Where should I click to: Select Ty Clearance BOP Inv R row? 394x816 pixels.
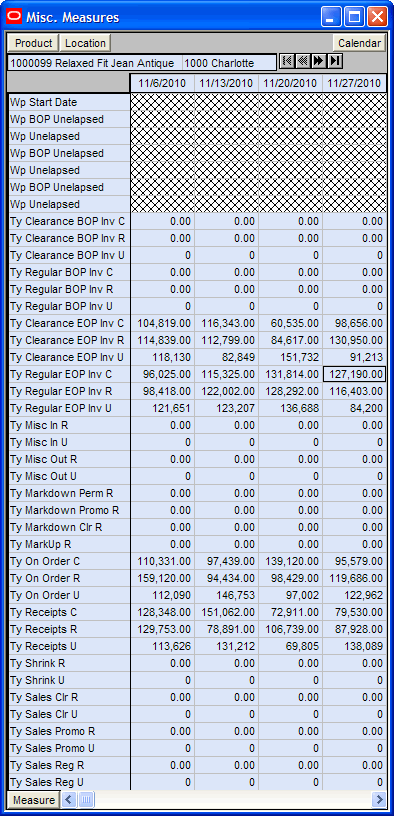tap(69, 238)
